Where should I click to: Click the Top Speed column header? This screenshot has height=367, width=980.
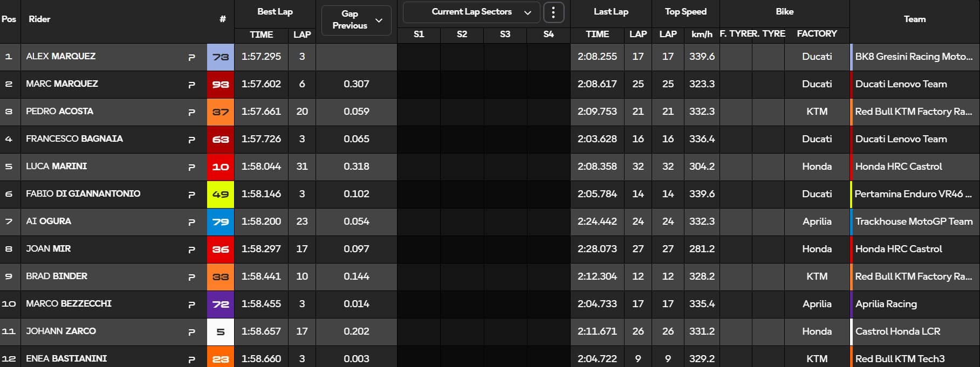686,11
